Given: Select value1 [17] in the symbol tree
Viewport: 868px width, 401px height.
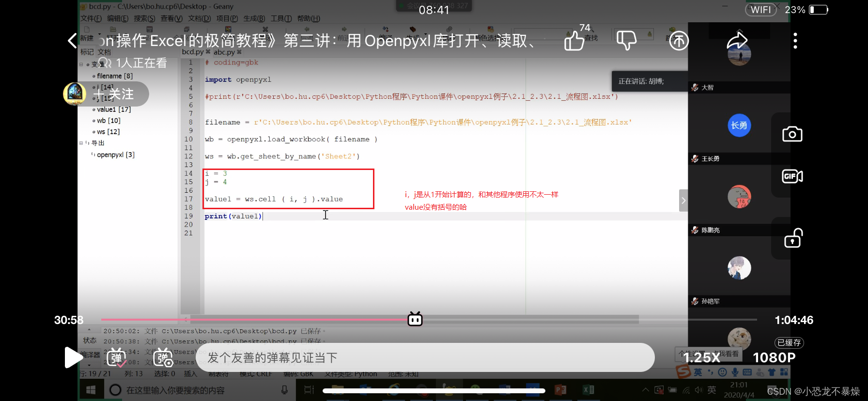Looking at the screenshot, I should (114, 109).
